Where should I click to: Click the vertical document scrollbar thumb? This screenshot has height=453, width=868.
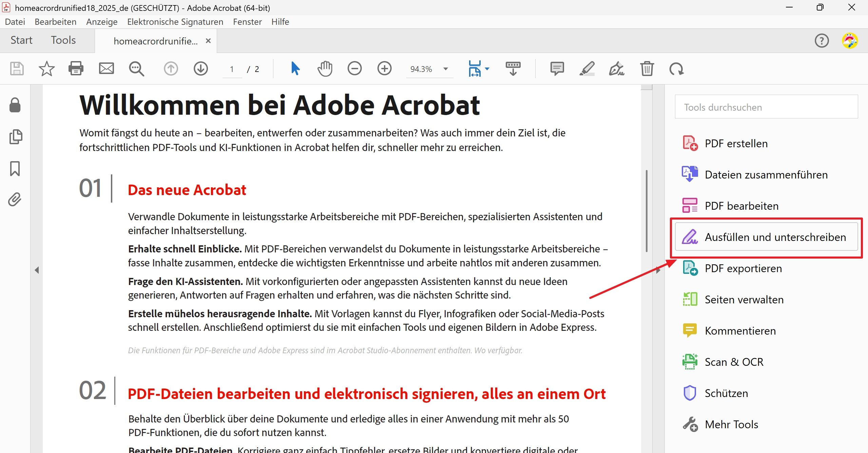(647, 210)
